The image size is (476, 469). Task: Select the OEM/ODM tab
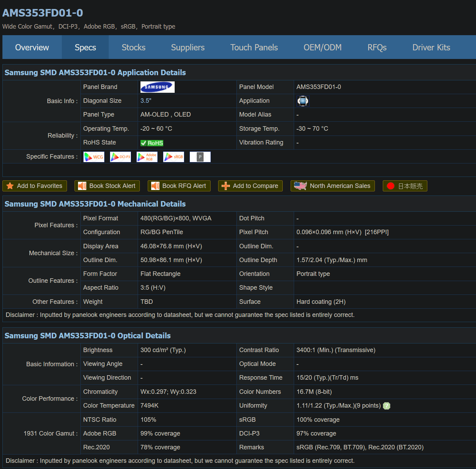(x=322, y=47)
